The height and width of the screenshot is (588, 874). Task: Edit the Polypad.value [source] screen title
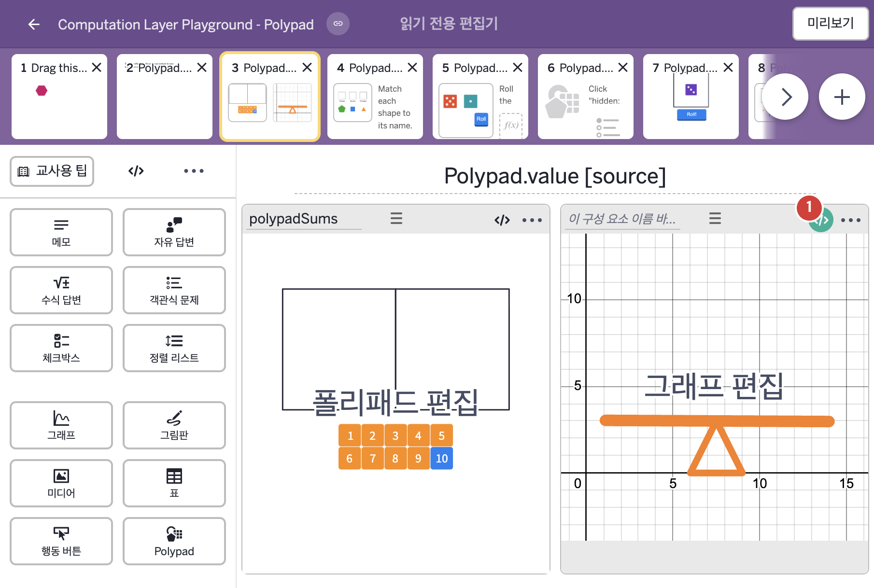(555, 176)
